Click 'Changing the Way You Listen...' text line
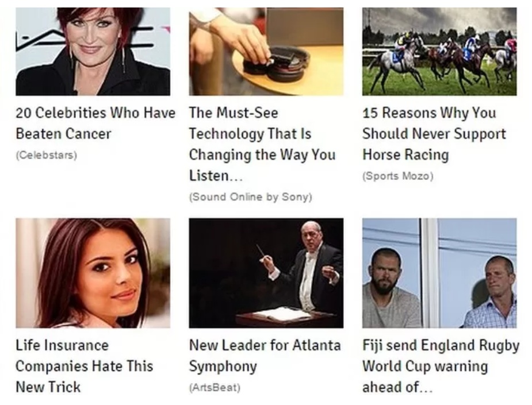532x405 pixels. click(262, 165)
